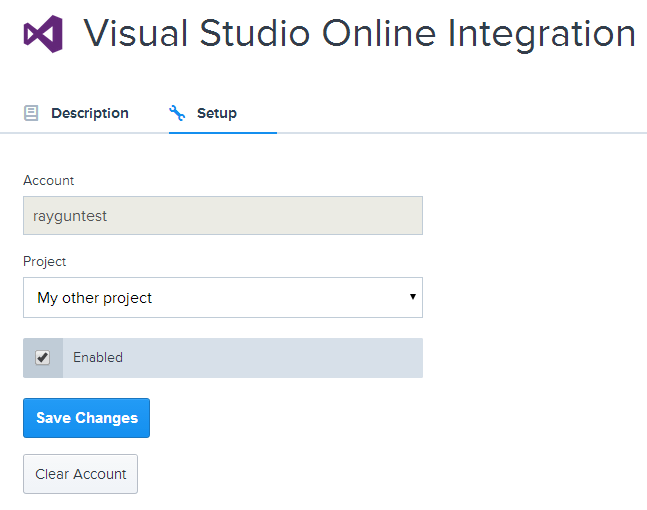
Task: Click the Enabled toggle row background
Action: point(223,358)
